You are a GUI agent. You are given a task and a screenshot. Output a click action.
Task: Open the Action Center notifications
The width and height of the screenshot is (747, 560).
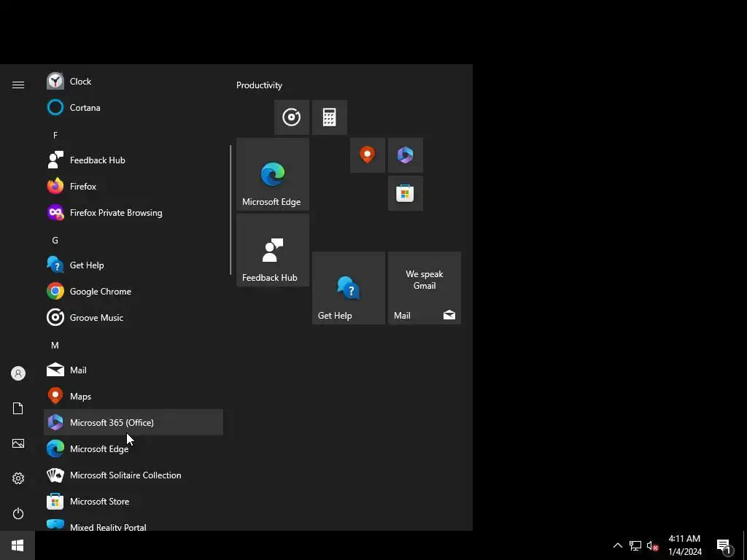coord(725,545)
